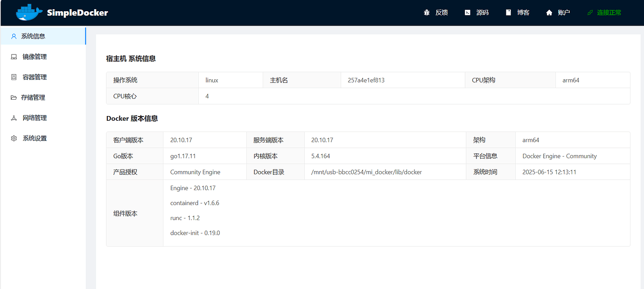The image size is (644, 289).
Task: Select the containerd - v1.6.6 line
Action: click(195, 203)
